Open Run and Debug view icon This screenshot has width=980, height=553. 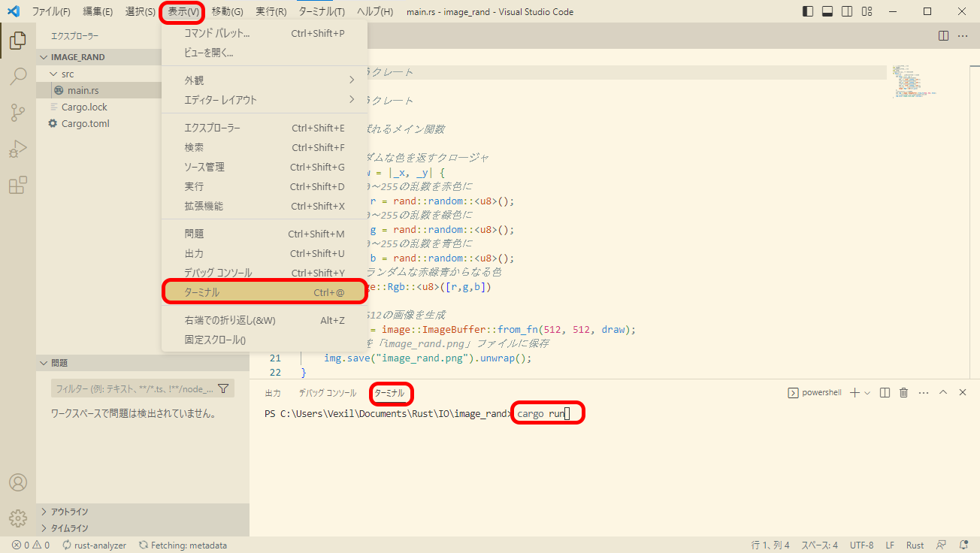(x=18, y=149)
